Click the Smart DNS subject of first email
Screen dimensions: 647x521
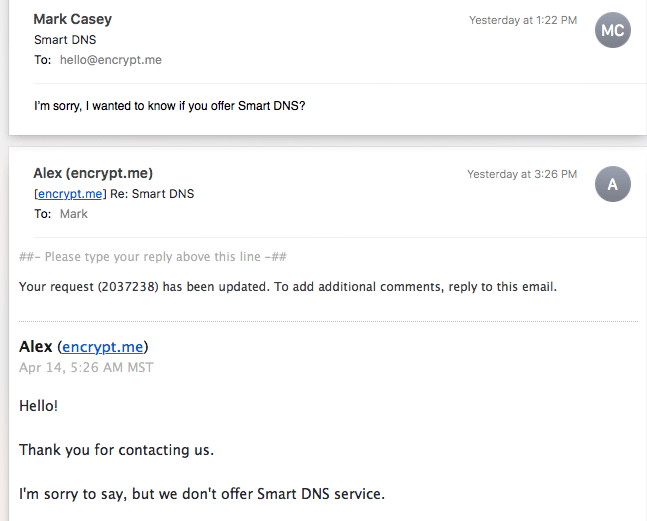[65, 40]
